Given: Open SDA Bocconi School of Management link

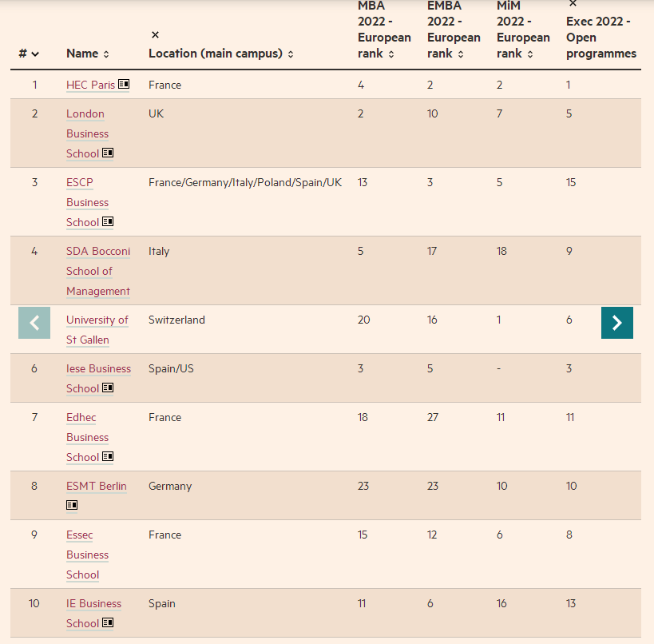Looking at the screenshot, I should [x=98, y=271].
